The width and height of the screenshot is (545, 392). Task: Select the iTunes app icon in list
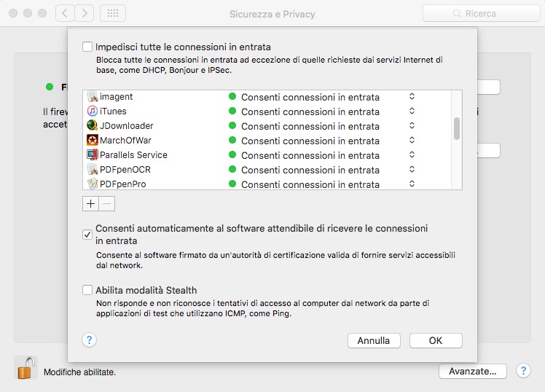[92, 111]
